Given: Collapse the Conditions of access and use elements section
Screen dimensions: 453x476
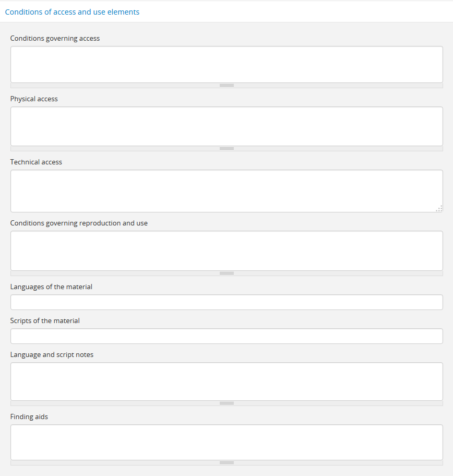Looking at the screenshot, I should click(72, 12).
